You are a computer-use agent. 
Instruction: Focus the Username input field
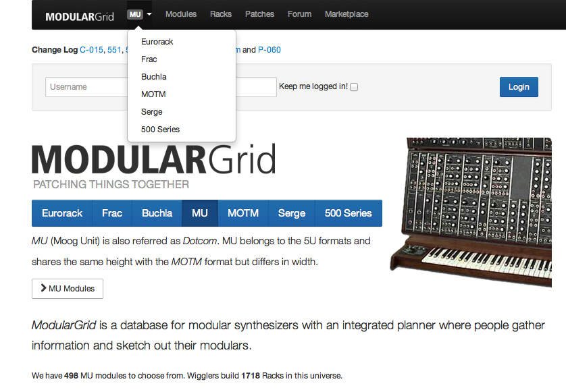pos(86,87)
